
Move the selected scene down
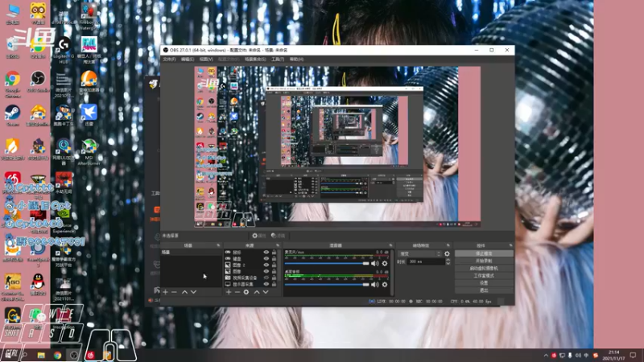point(193,292)
